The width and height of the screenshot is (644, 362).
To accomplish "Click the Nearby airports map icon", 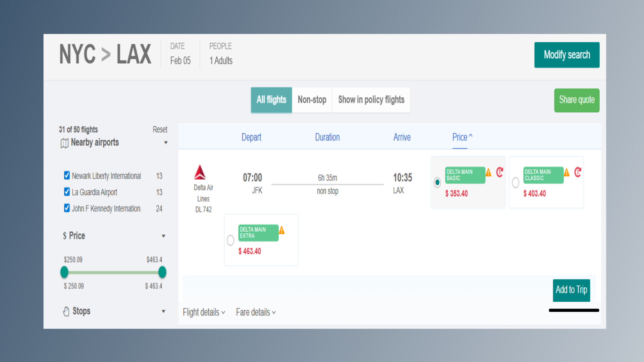I will 64,143.
